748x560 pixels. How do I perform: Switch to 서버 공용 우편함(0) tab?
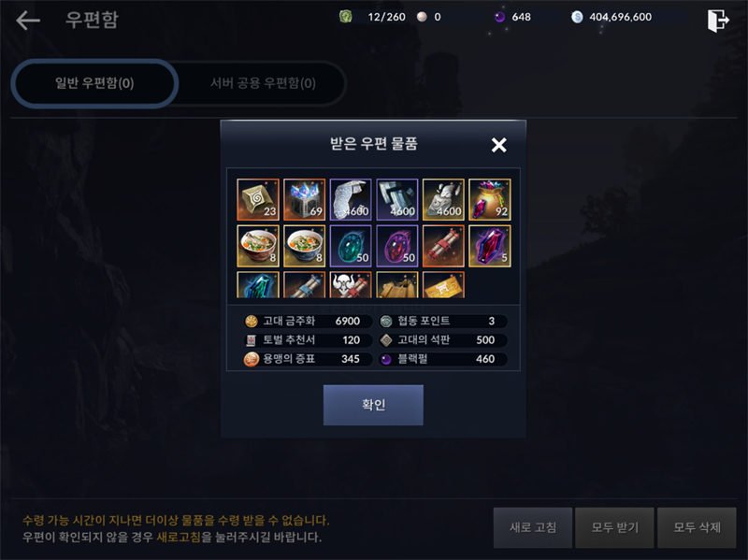[x=263, y=83]
